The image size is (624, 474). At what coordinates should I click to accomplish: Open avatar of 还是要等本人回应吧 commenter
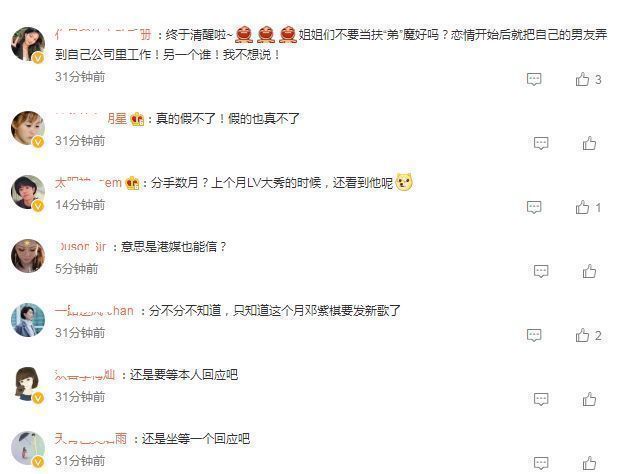28,384
